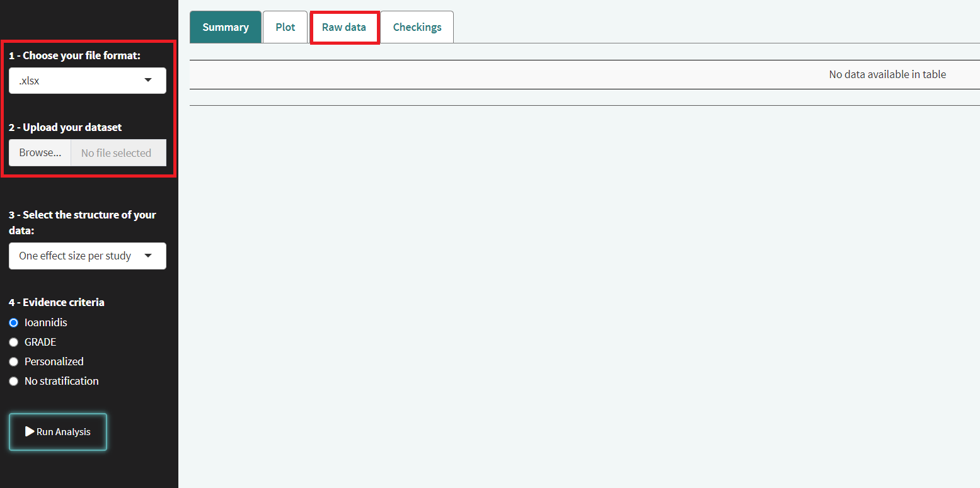Screen dimensions: 980x488
Task: Click the Browse... upload button
Action: (x=40, y=153)
